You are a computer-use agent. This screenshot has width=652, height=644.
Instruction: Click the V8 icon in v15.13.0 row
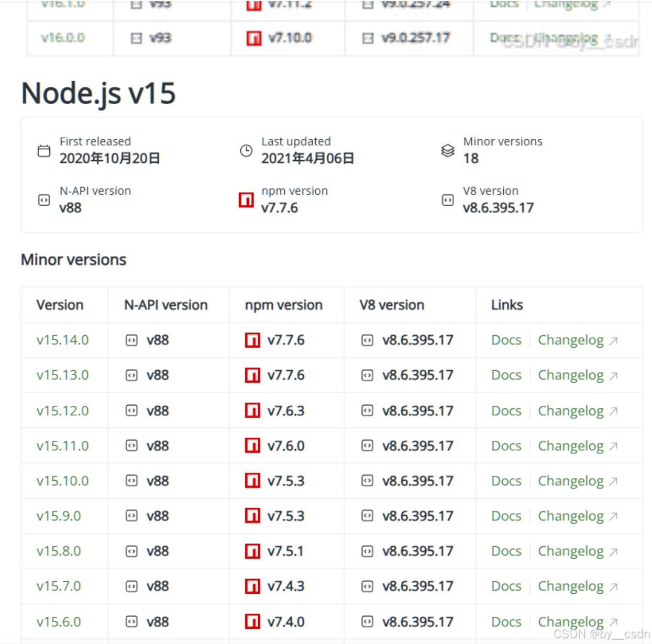coord(368,376)
